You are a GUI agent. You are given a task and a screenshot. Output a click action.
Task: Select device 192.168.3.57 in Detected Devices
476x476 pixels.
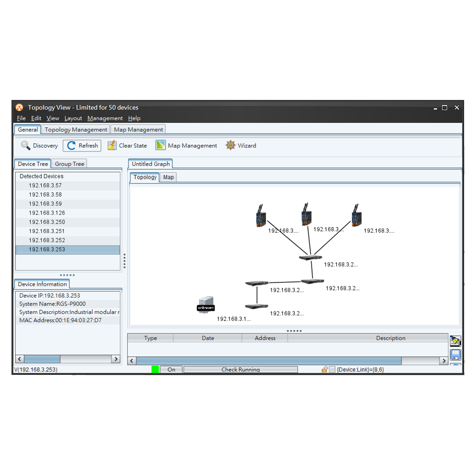click(x=68, y=186)
